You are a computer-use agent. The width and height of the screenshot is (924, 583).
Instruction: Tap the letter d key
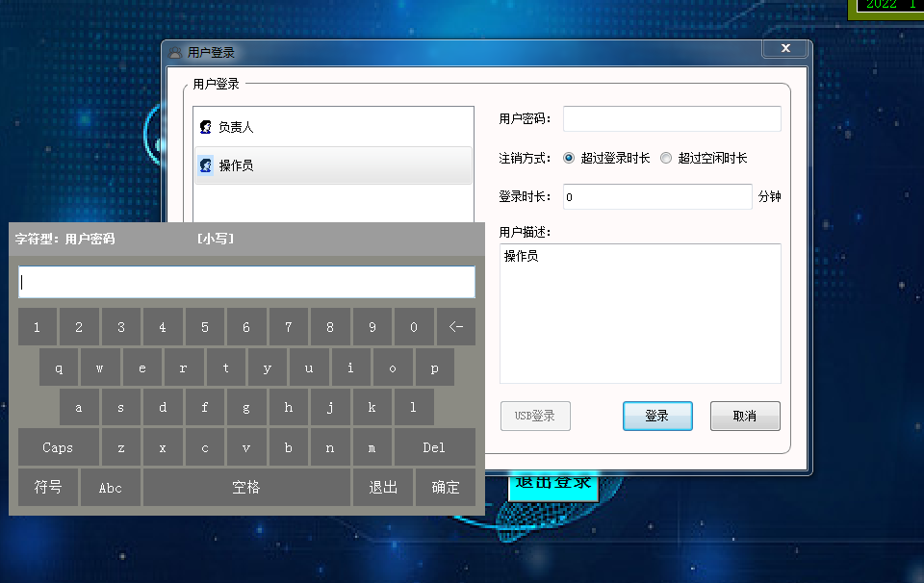[163, 407]
